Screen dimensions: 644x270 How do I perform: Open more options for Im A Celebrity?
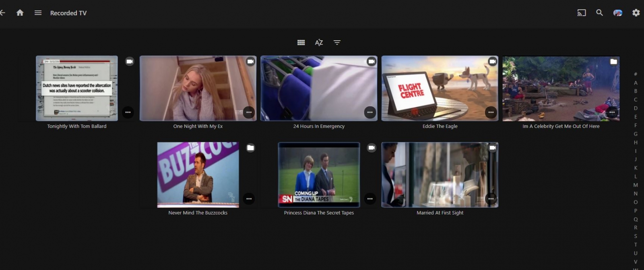point(612,112)
